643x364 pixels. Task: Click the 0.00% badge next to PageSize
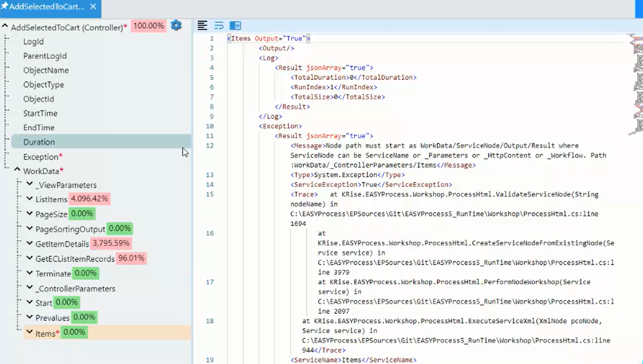click(82, 214)
